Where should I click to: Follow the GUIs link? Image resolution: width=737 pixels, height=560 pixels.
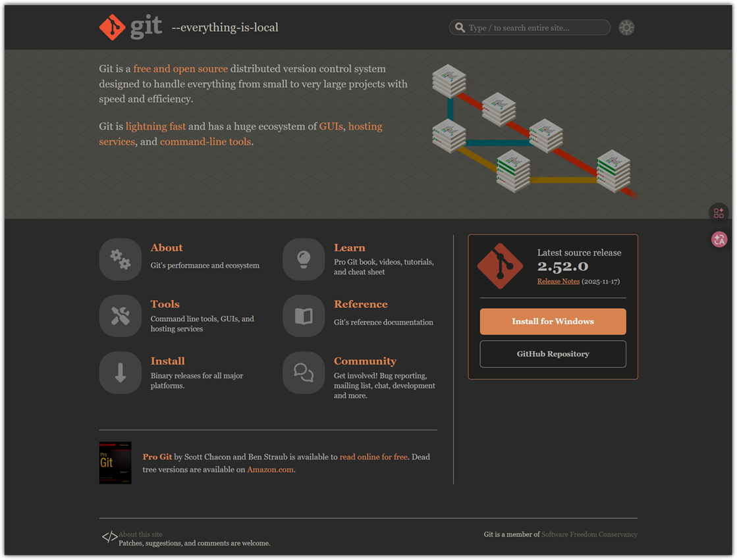(331, 126)
